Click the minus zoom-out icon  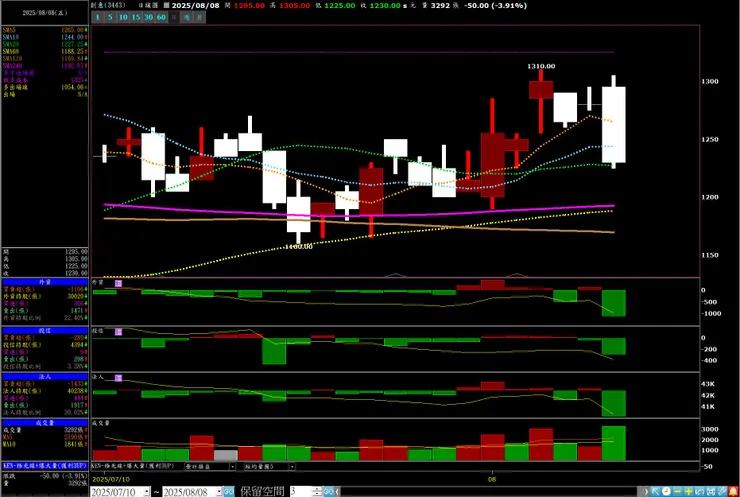tap(678, 491)
